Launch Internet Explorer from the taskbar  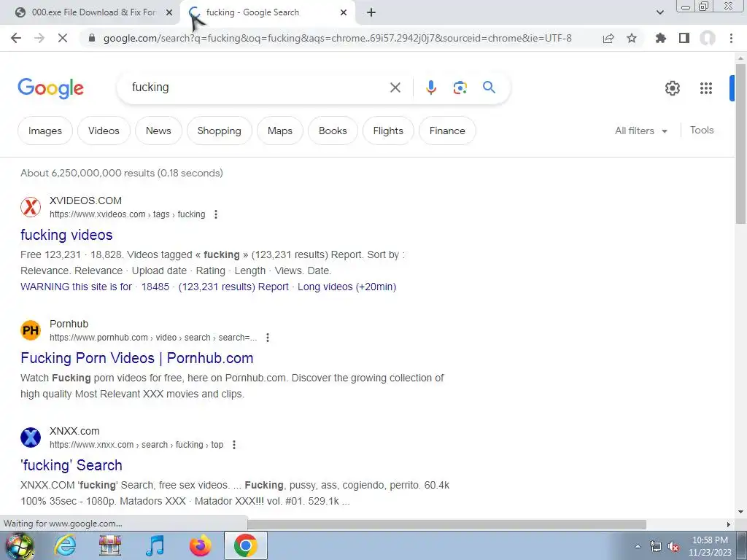click(x=65, y=545)
